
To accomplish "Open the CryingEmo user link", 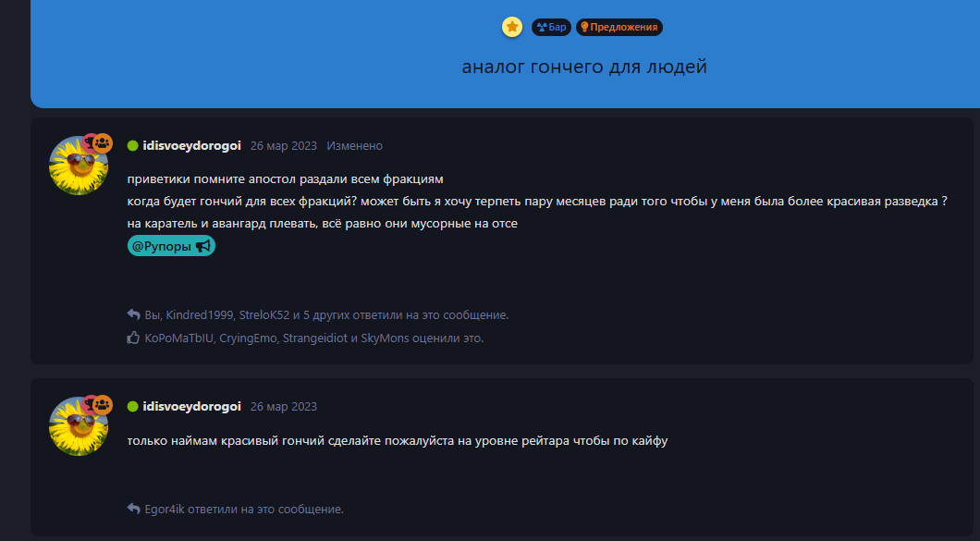I will pyautogui.click(x=248, y=338).
